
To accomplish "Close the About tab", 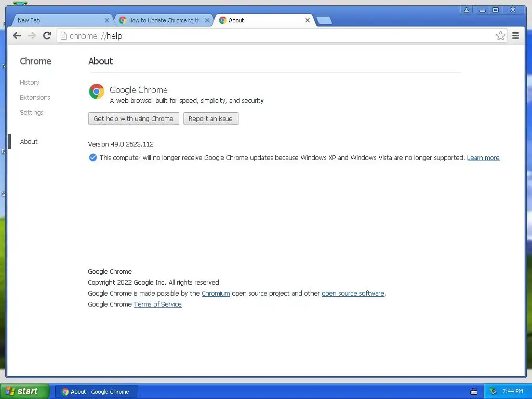I will [308, 20].
